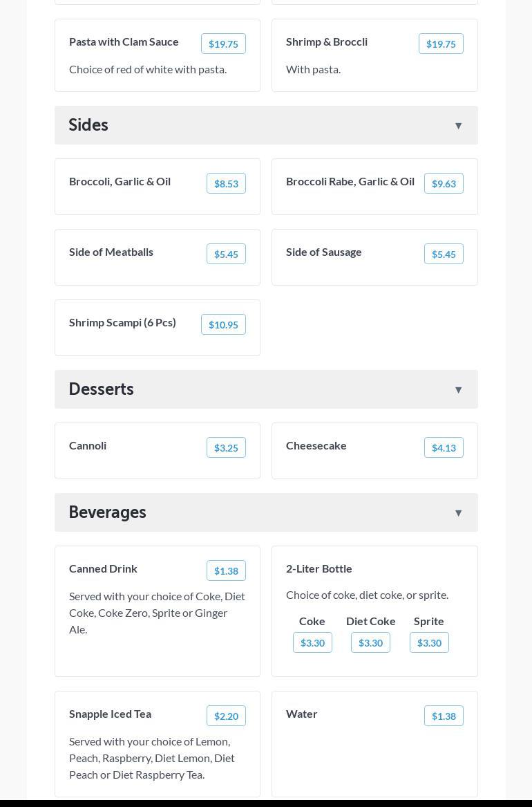Choose Sprite 2-Liter $3.30 option
The width and height of the screenshot is (532, 807).
tap(429, 642)
